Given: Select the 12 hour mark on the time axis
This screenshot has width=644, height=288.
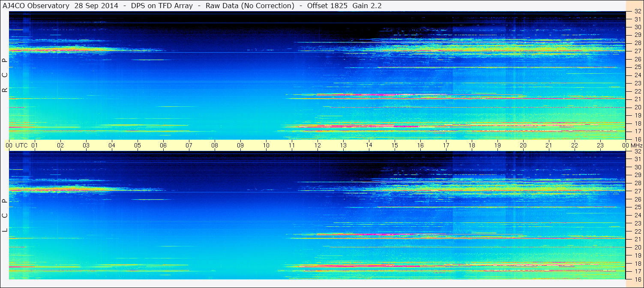Looking at the screenshot, I should pyautogui.click(x=318, y=145).
